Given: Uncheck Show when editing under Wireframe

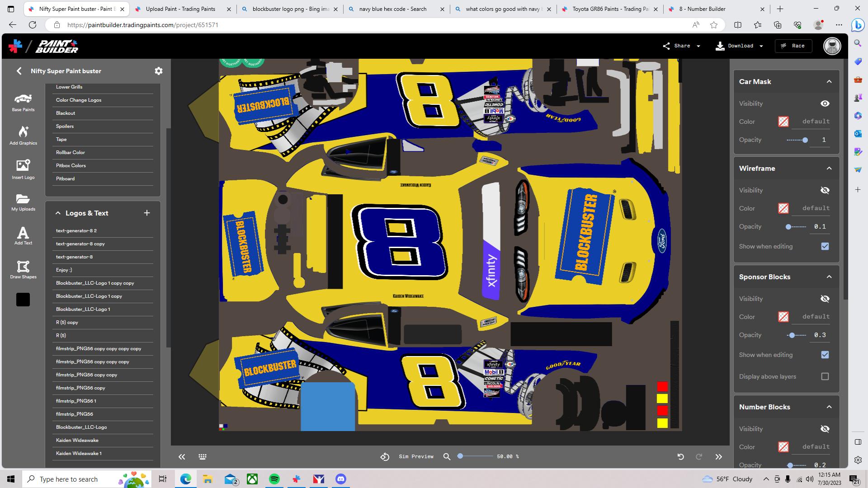Looking at the screenshot, I should [x=825, y=246].
